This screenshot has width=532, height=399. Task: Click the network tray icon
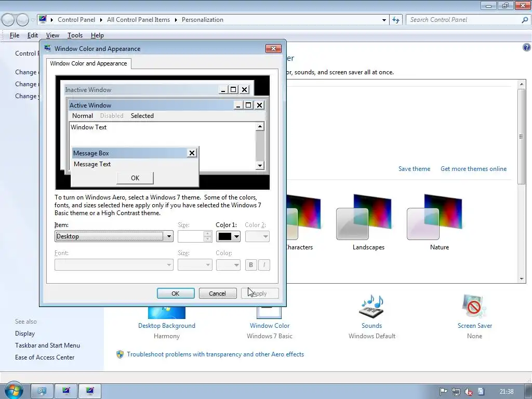click(x=456, y=392)
